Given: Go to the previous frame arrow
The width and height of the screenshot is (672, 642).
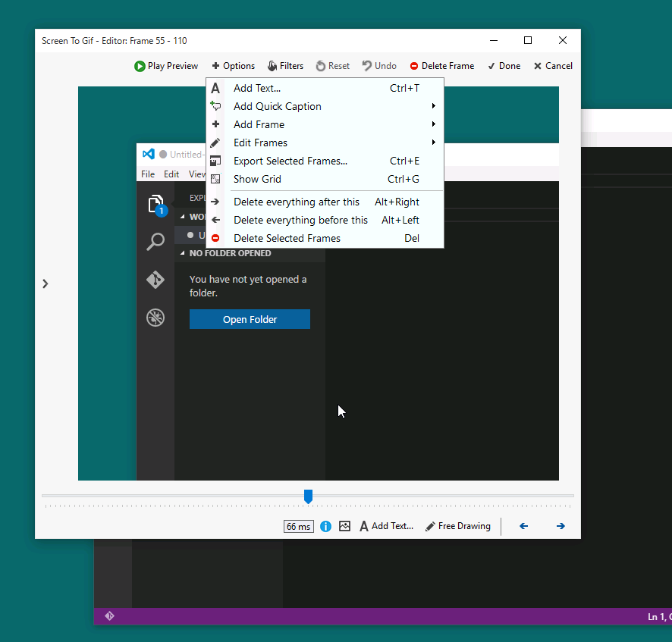Looking at the screenshot, I should click(523, 526).
